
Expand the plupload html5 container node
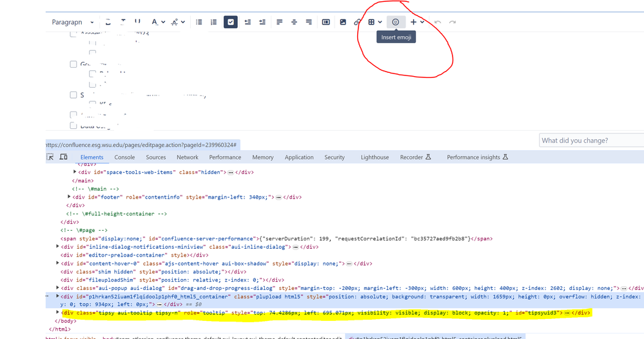(x=57, y=296)
